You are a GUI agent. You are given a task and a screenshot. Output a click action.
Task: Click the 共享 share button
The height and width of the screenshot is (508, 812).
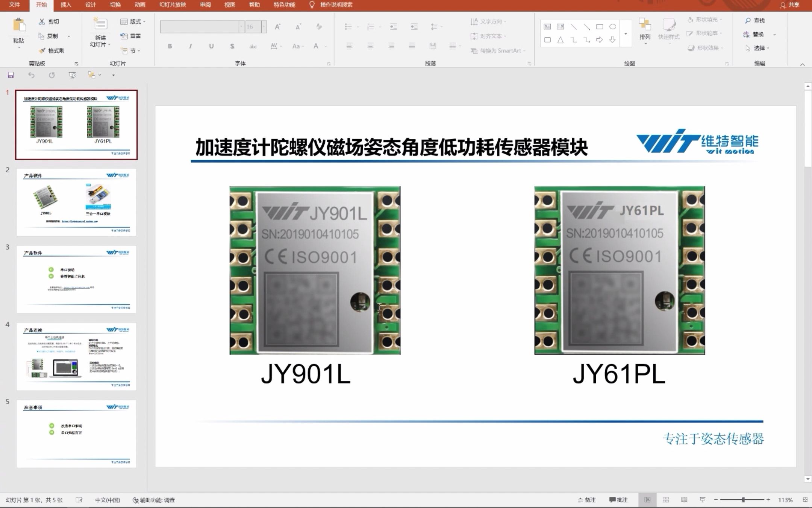[x=790, y=5]
